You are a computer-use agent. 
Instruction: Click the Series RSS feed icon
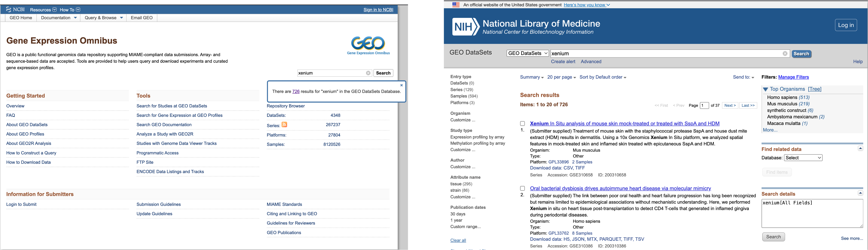tap(284, 125)
